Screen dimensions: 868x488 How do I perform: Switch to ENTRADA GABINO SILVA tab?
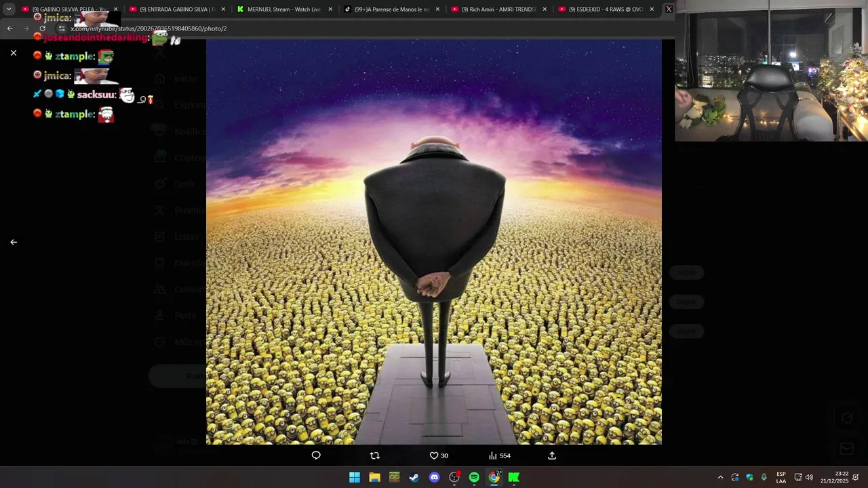pos(176,9)
